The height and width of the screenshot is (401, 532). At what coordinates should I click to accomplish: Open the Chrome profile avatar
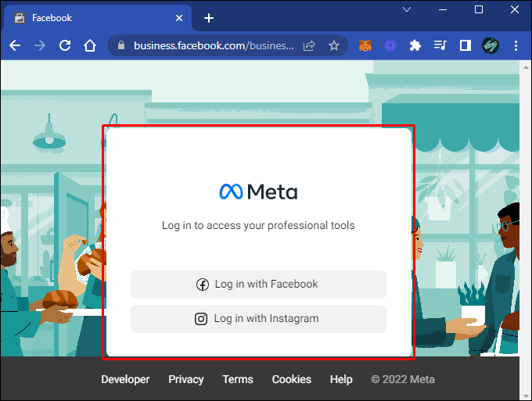[491, 45]
